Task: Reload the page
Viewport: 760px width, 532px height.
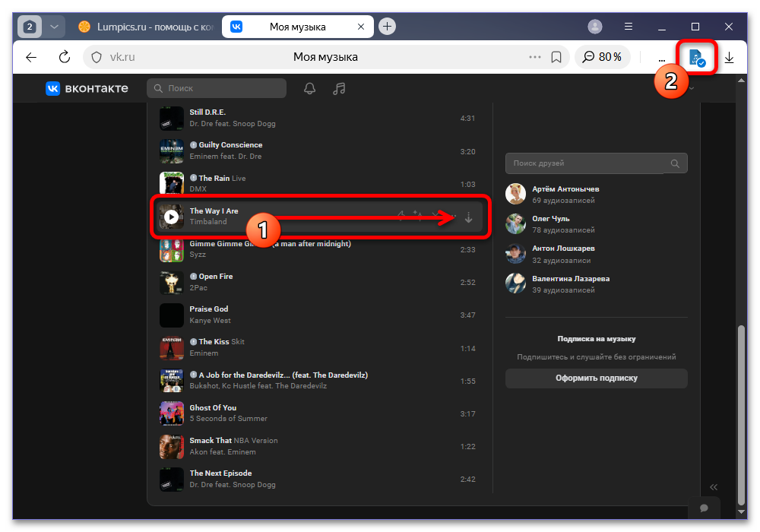Action: (64, 57)
